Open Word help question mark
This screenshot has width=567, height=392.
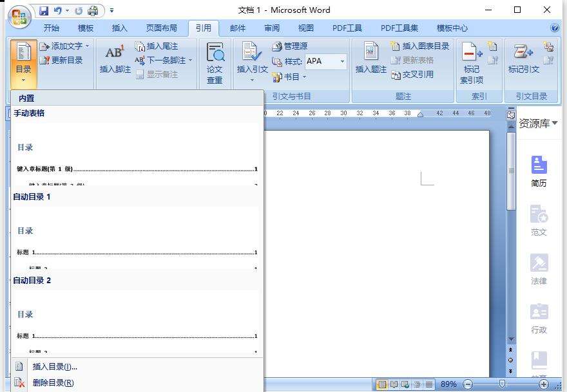tap(554, 28)
